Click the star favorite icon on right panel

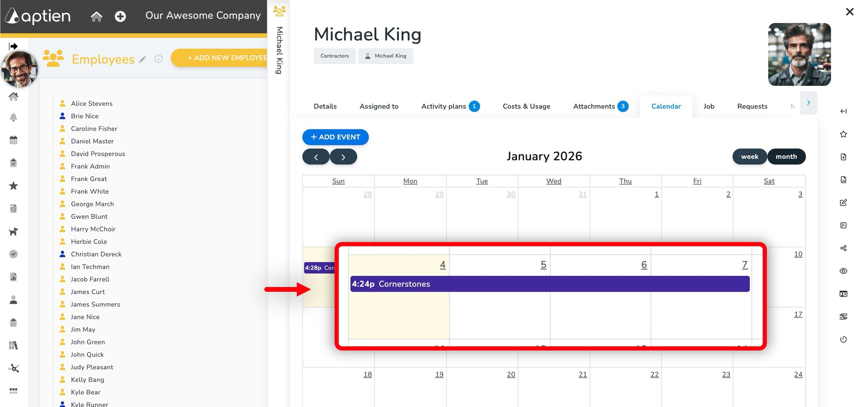tap(843, 134)
